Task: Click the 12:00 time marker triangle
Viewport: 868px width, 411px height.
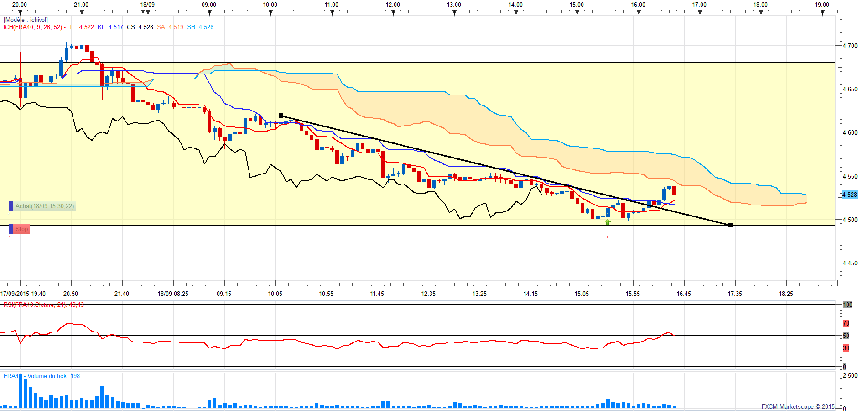Action: (393, 12)
